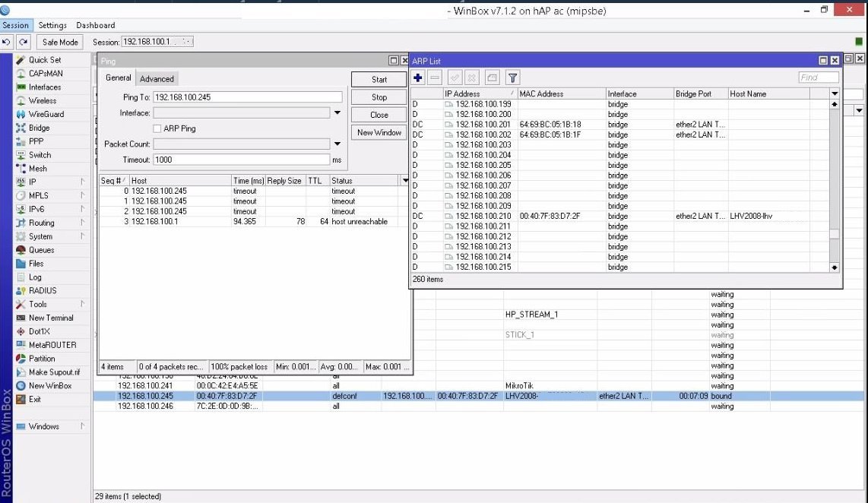Expand the Tools submenu
Viewport: 868px width, 503px height.
click(83, 304)
